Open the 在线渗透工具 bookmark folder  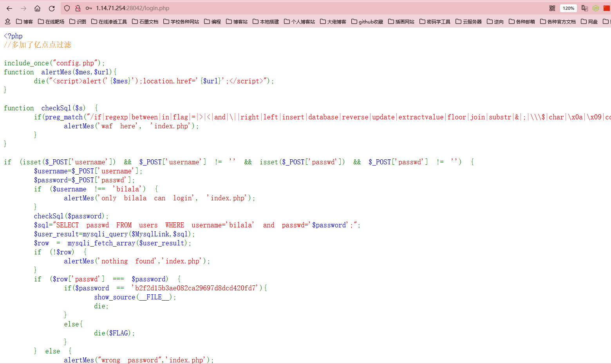tap(109, 22)
